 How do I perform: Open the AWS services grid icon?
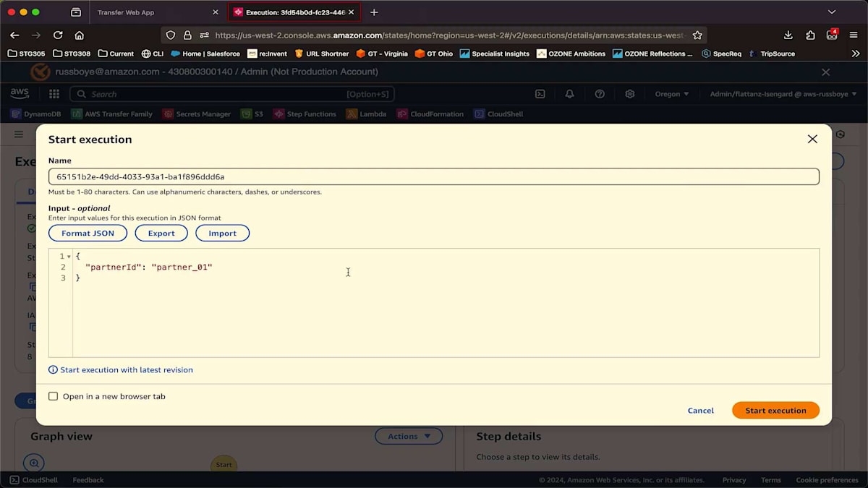click(x=54, y=94)
